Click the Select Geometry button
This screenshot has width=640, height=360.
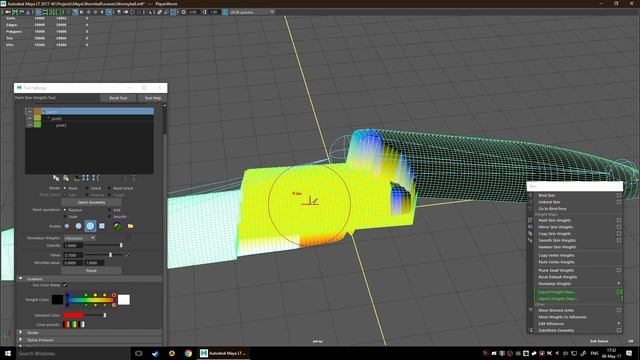[91, 202]
